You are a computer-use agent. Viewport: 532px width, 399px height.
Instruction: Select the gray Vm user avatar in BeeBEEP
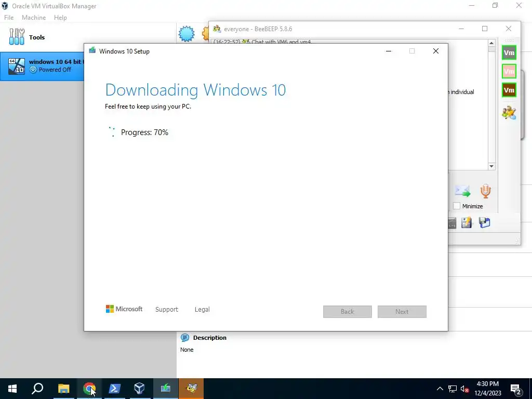point(509,52)
